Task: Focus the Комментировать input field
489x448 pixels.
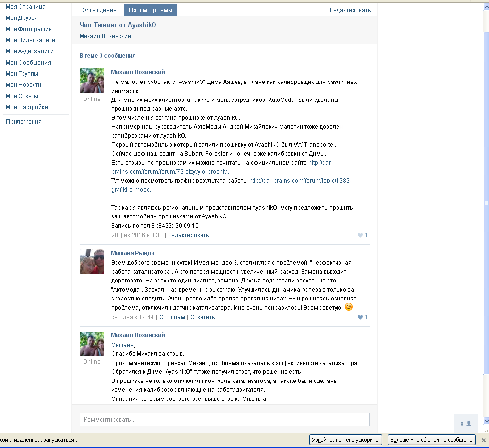Action: click(x=224, y=420)
